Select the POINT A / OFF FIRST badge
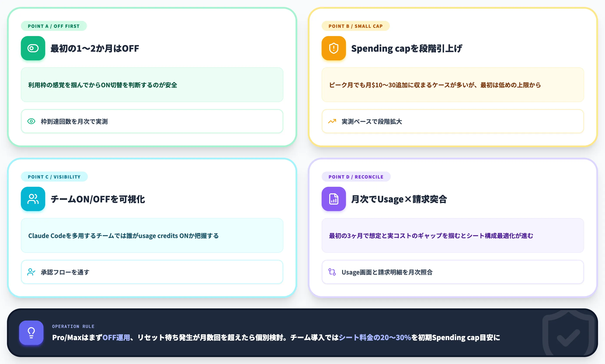Viewport: 605px width, 364px height. (54, 26)
